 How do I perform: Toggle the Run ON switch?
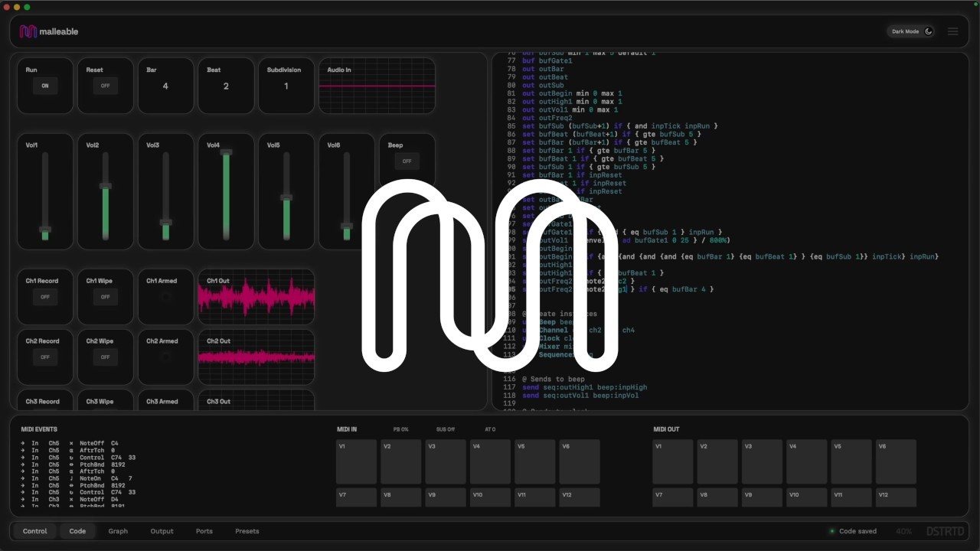pos(45,86)
